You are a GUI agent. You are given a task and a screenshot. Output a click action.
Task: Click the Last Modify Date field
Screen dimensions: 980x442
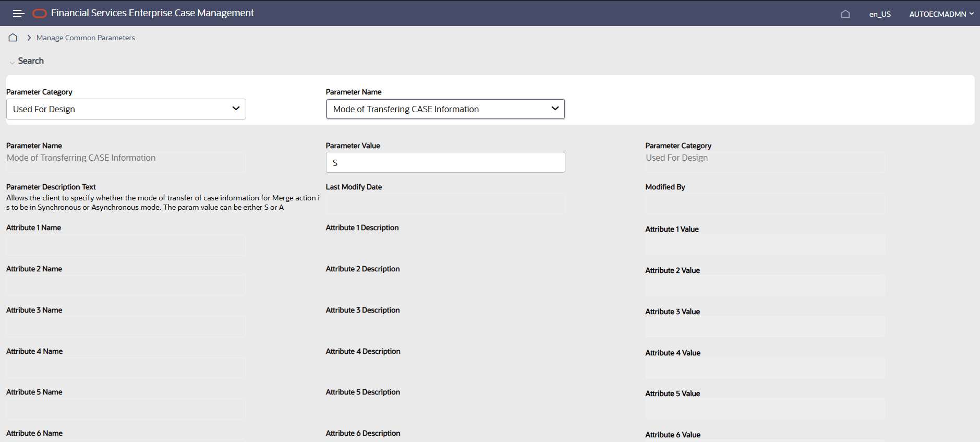[x=445, y=204]
